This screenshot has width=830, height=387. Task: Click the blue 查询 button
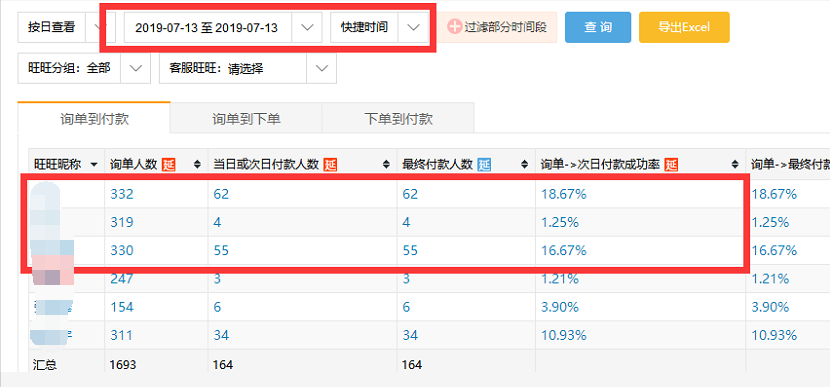tap(598, 27)
